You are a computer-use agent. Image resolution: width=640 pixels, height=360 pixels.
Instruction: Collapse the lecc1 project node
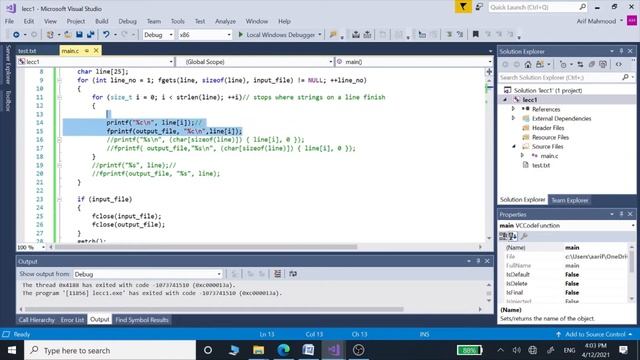pyautogui.click(x=505, y=100)
